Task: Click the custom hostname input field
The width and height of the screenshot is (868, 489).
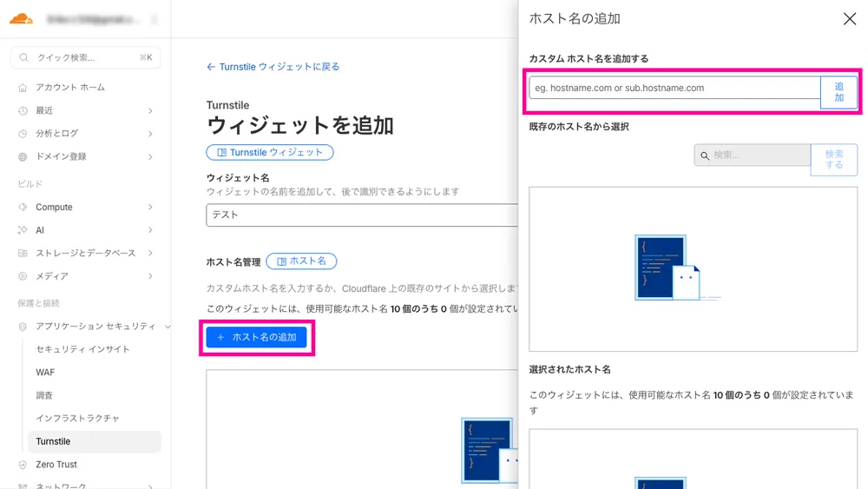Action: click(674, 88)
